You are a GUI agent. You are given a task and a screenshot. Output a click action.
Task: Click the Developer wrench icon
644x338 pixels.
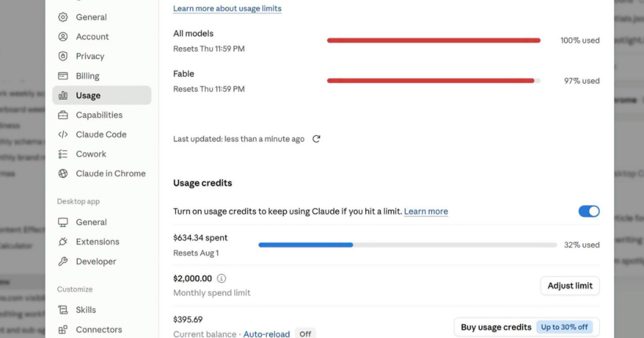click(x=63, y=261)
